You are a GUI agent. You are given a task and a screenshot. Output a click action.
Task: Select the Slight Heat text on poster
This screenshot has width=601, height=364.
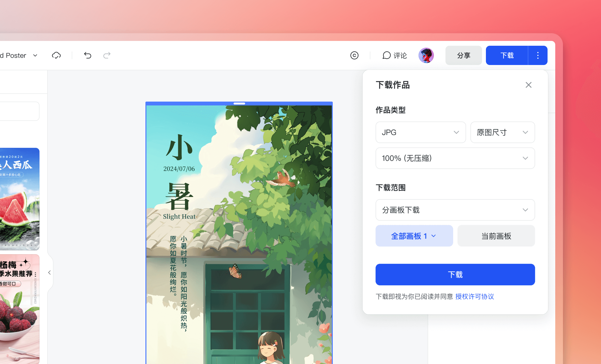tap(179, 216)
